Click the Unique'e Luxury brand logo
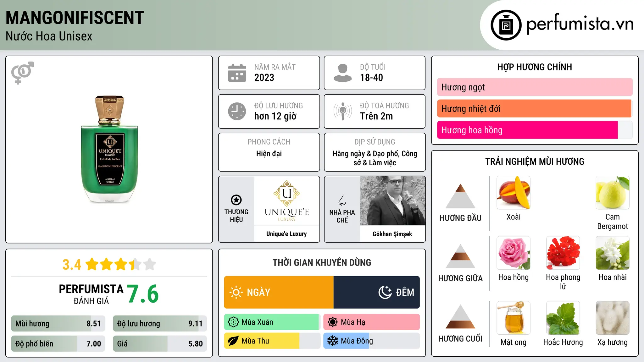The image size is (644, 362). coord(286,201)
